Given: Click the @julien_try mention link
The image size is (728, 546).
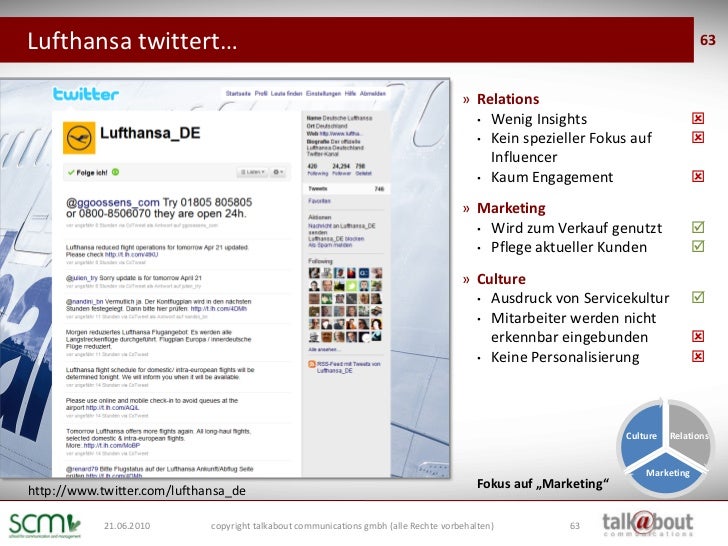Looking at the screenshot, I should (x=82, y=278).
